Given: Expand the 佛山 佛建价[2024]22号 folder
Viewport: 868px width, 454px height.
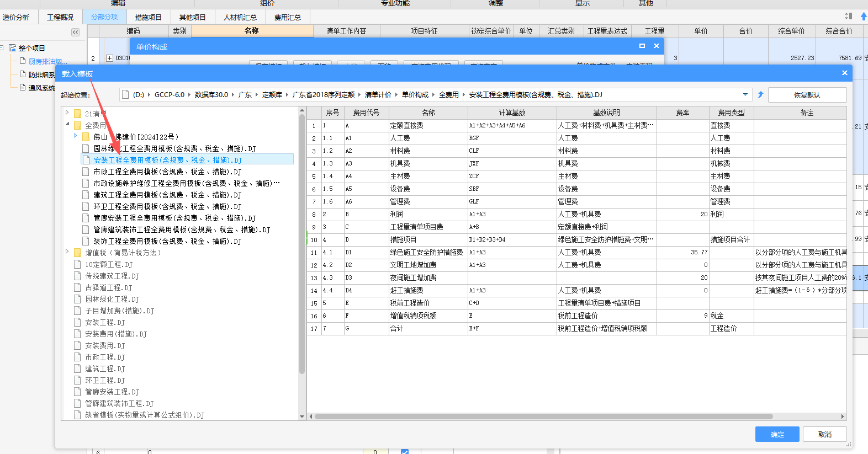Looking at the screenshot, I should [76, 135].
